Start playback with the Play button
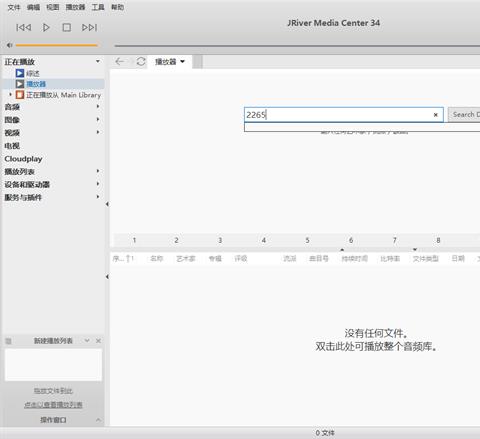Screen dimensions: 480x439 [x=46, y=27]
